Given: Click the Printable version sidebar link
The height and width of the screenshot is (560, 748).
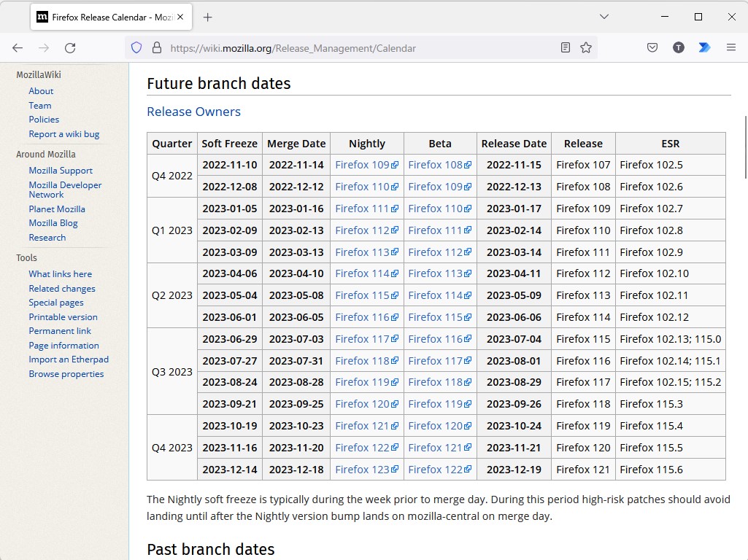Looking at the screenshot, I should coord(63,317).
